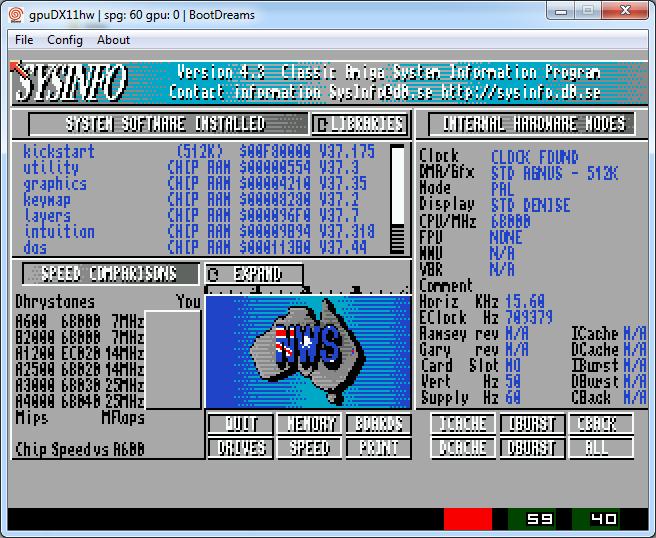
Task: Click the 68000 CPU value
Action: [510, 221]
